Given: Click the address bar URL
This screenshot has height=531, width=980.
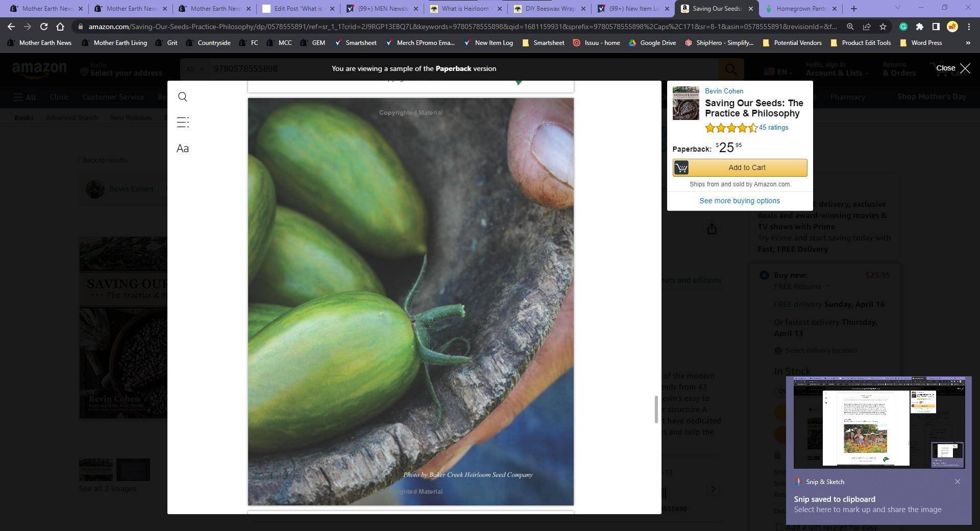Looking at the screenshot, I should [462, 27].
